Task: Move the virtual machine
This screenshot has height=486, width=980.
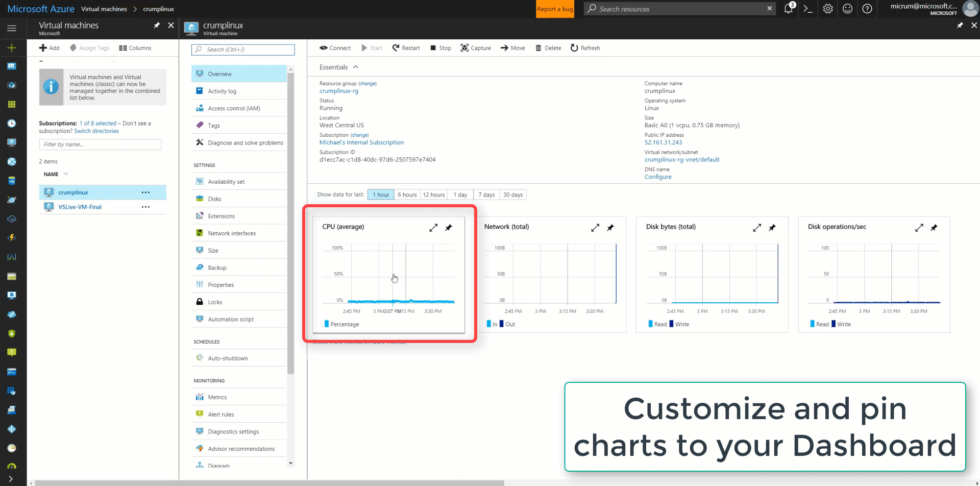Action: click(513, 48)
